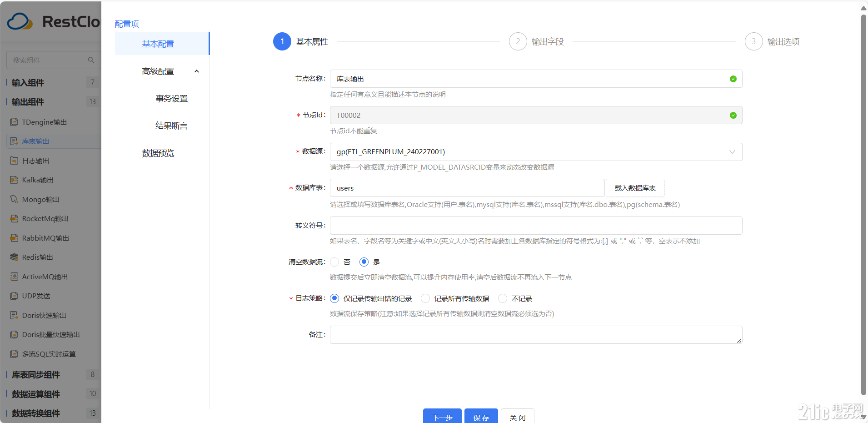868x423 pixels.
Task: Click the 保存 button
Action: click(x=481, y=417)
